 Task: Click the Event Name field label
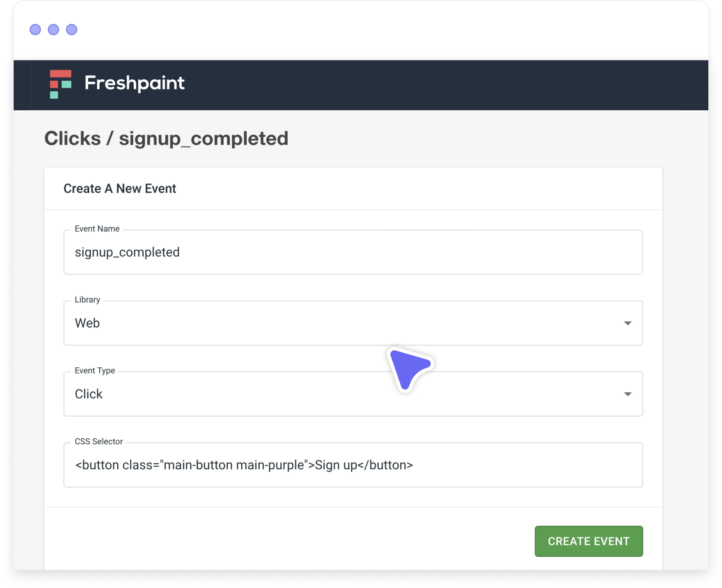click(x=97, y=229)
